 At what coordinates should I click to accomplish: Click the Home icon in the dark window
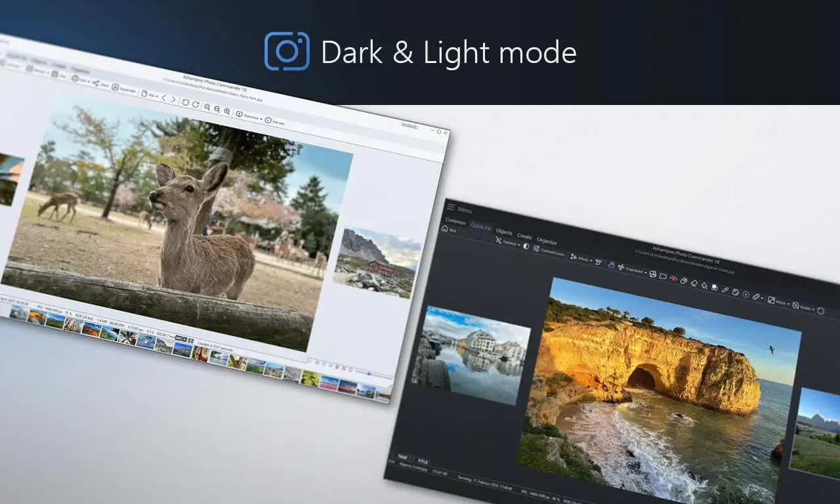(444, 229)
